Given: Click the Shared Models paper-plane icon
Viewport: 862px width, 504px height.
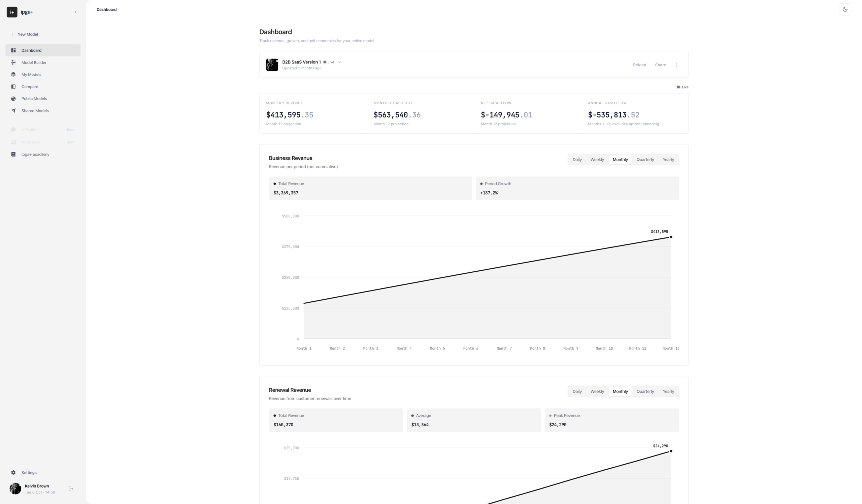Looking at the screenshot, I should click(x=13, y=111).
